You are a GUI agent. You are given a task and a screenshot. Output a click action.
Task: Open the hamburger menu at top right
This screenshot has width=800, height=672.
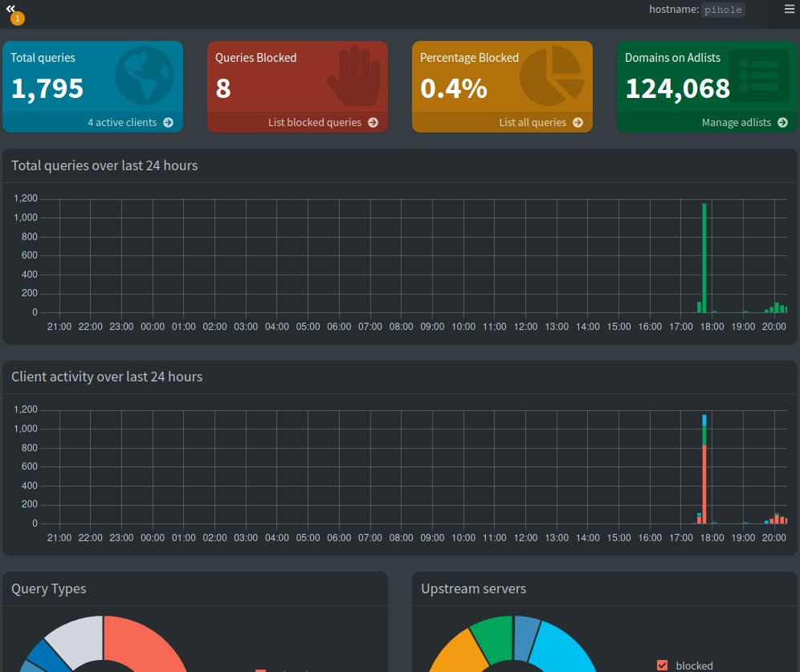789,9
